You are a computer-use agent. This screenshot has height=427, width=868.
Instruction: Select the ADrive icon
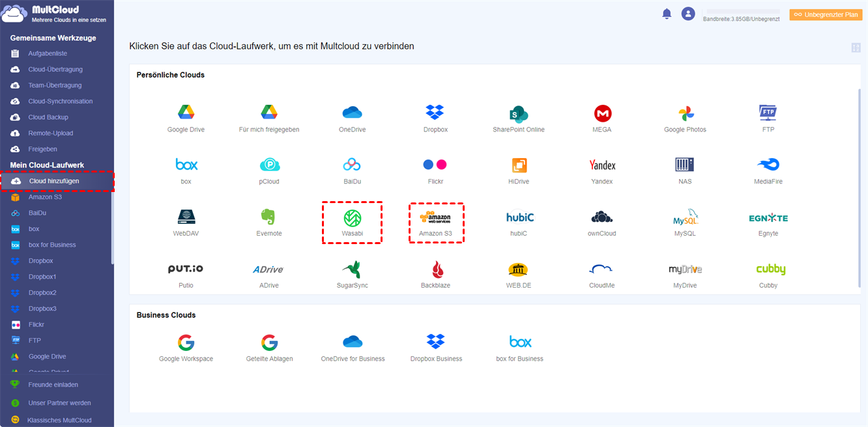(268, 269)
